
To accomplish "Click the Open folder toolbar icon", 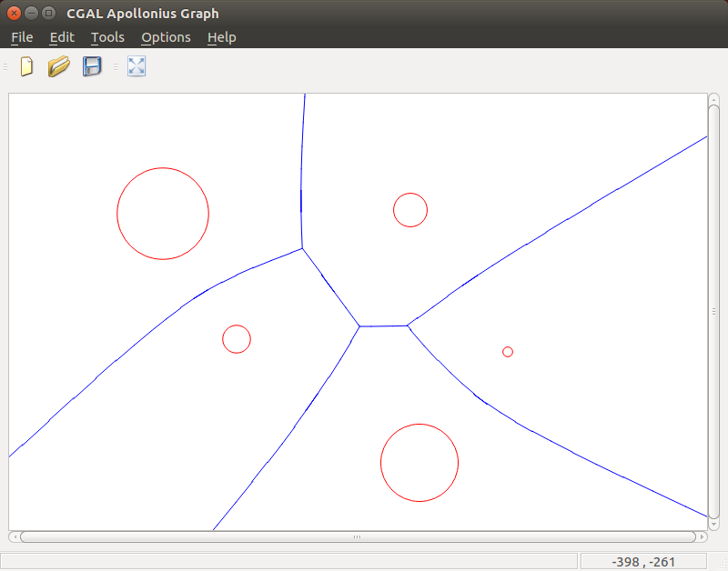I will (59, 66).
